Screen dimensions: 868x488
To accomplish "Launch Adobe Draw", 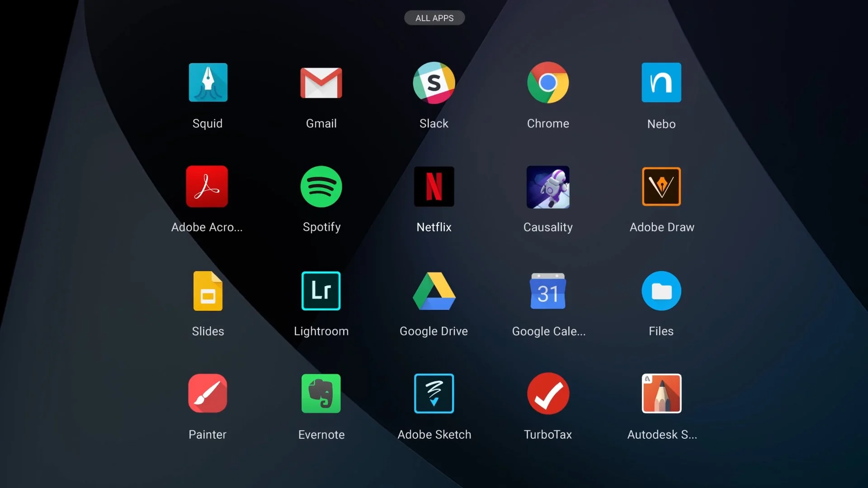I will click(661, 187).
